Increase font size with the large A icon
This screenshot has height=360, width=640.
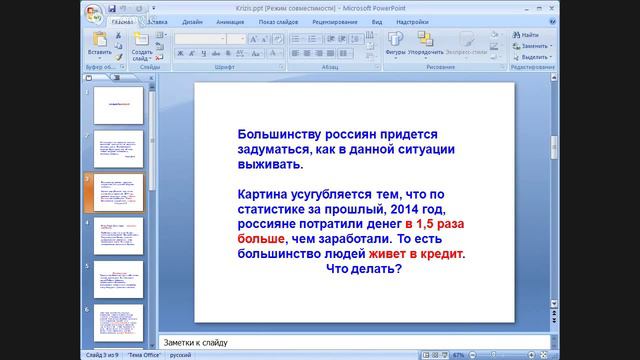(x=253, y=39)
